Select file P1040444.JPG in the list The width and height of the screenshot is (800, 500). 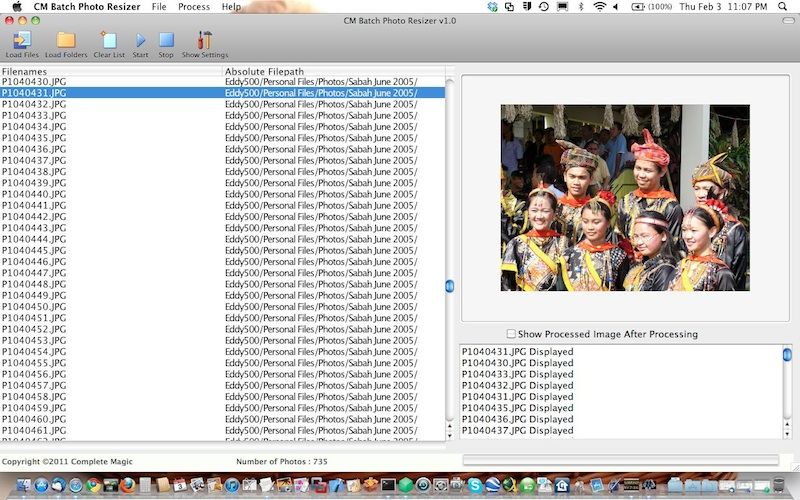(222, 239)
